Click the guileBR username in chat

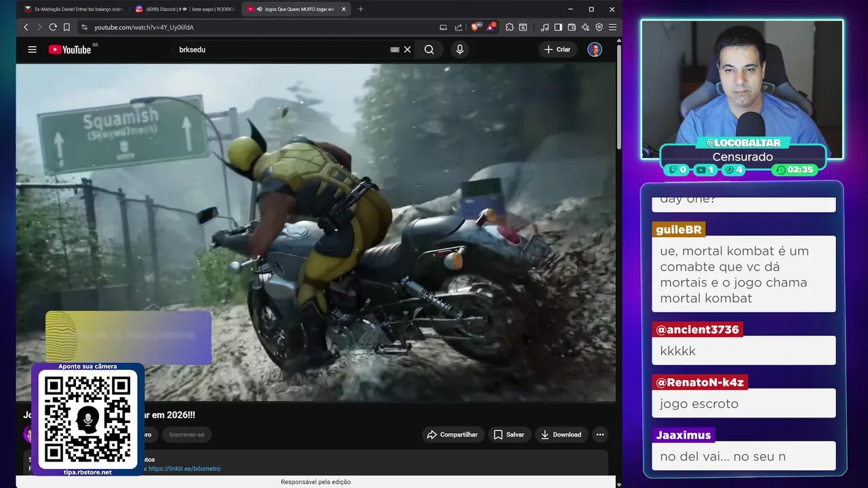679,230
